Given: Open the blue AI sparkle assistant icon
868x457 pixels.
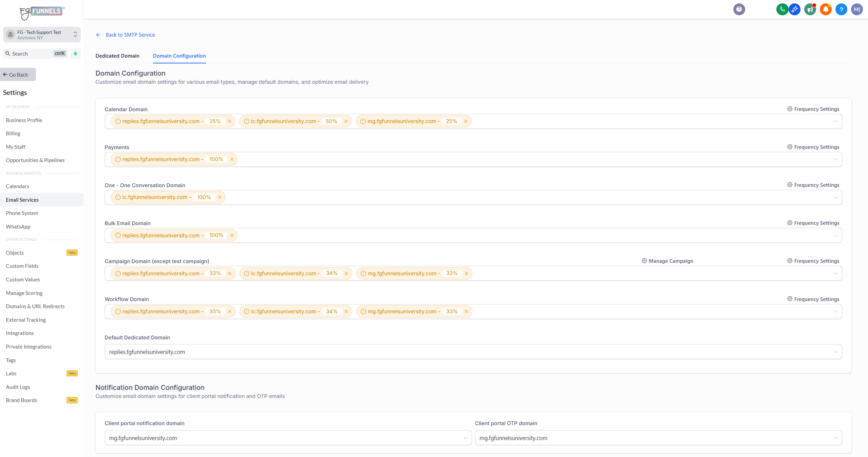Looking at the screenshot, I should click(x=794, y=9).
